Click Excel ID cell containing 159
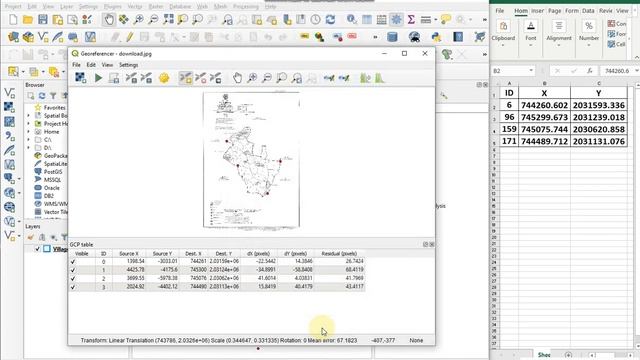The image size is (640, 360). [509, 129]
